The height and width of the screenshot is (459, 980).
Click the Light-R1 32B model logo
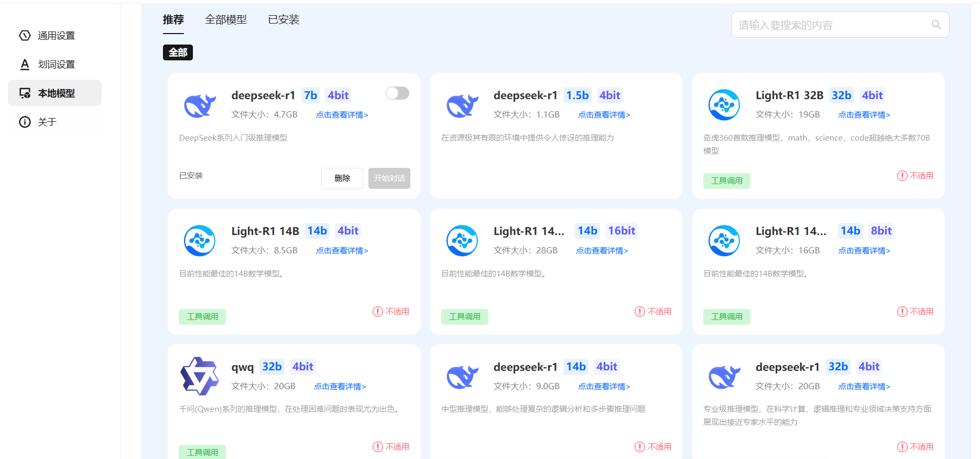pos(724,105)
